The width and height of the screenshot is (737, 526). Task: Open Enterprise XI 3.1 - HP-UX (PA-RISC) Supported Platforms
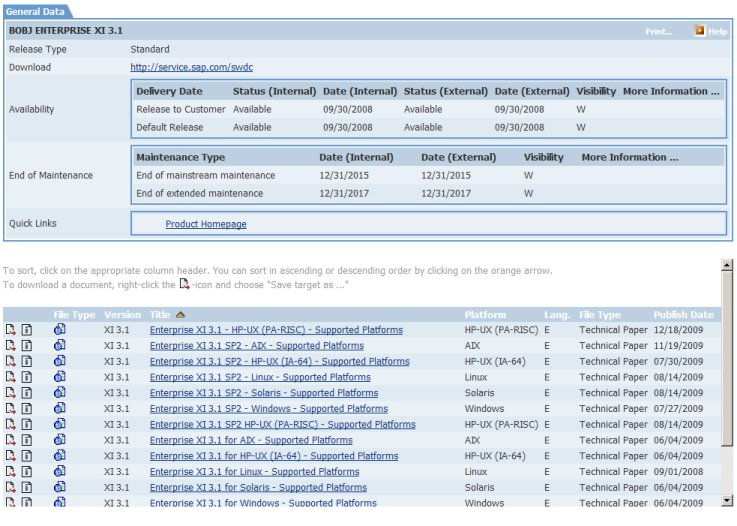[x=276, y=330]
